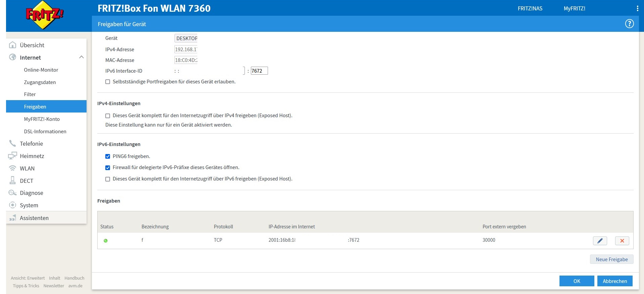Open the three-dot menu in header
The image size is (644, 294).
[x=637, y=8]
